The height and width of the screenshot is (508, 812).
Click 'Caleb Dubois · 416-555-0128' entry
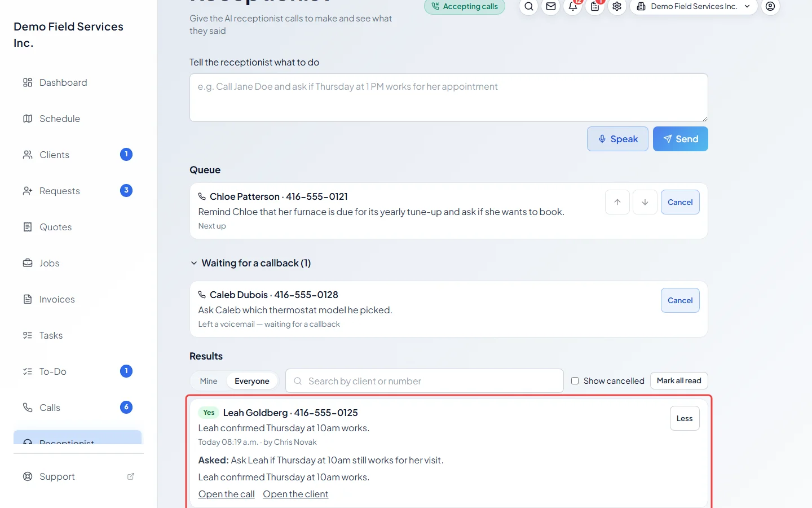274,295
